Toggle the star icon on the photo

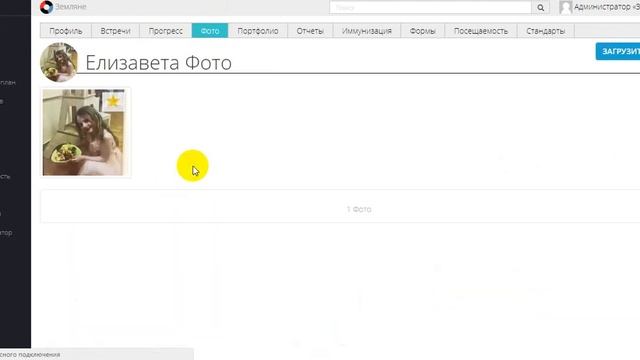tap(113, 101)
